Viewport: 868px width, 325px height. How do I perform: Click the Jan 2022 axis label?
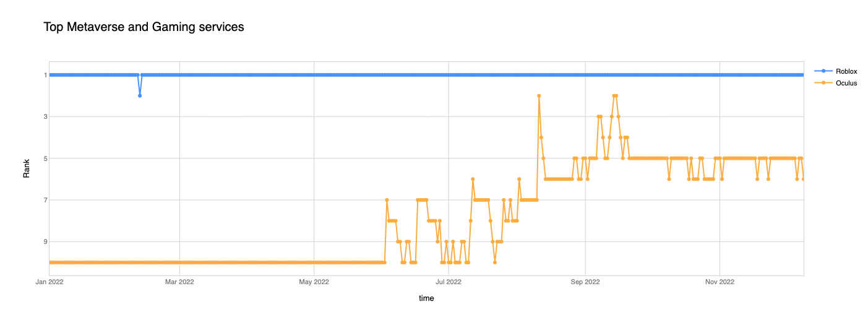tap(49, 282)
